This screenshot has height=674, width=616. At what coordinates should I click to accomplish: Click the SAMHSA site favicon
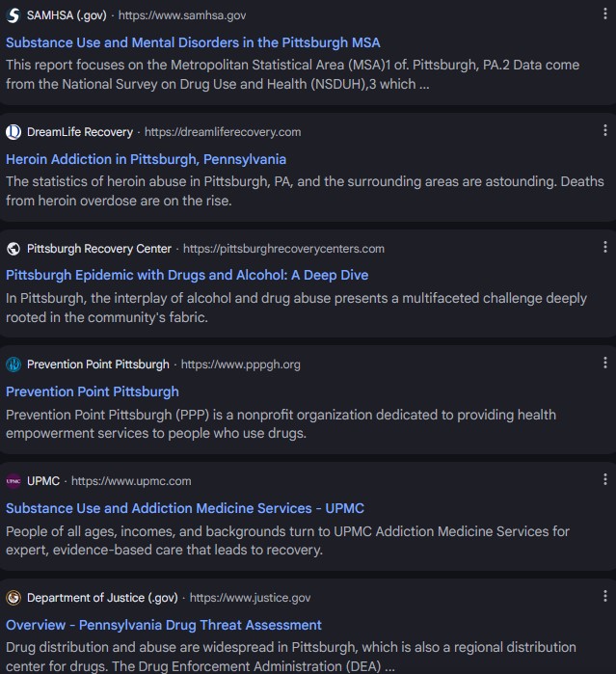tap(13, 15)
